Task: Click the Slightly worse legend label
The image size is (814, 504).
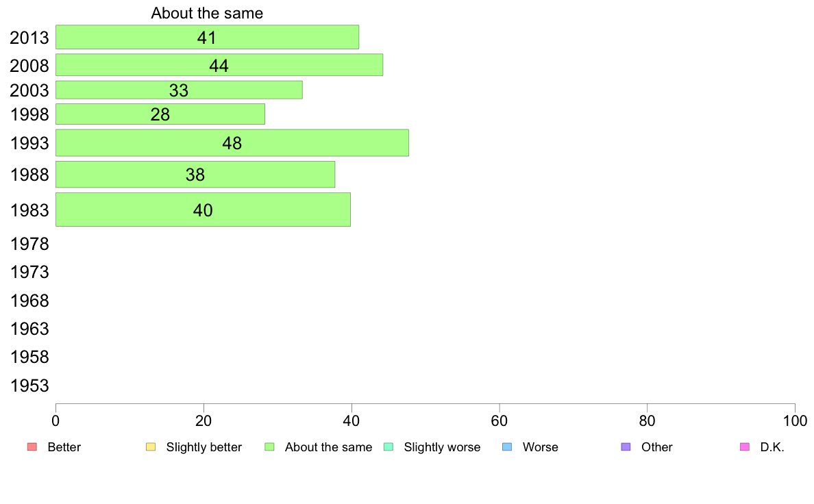Action: coord(443,447)
